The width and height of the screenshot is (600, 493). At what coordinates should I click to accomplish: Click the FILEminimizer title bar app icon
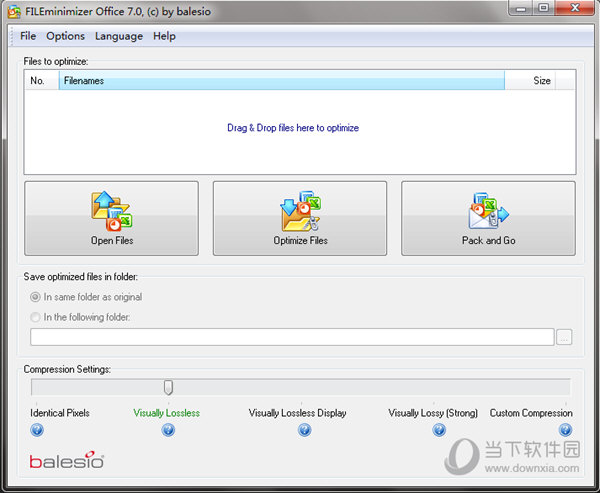[14, 11]
